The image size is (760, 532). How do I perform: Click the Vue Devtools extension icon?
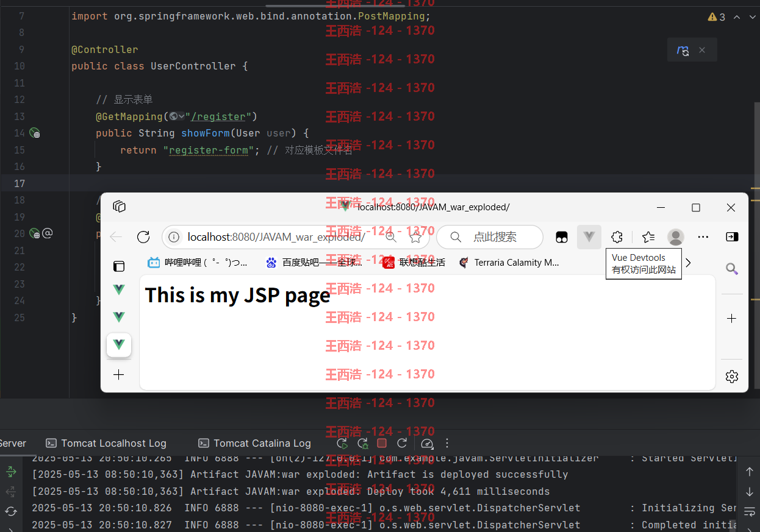point(589,237)
